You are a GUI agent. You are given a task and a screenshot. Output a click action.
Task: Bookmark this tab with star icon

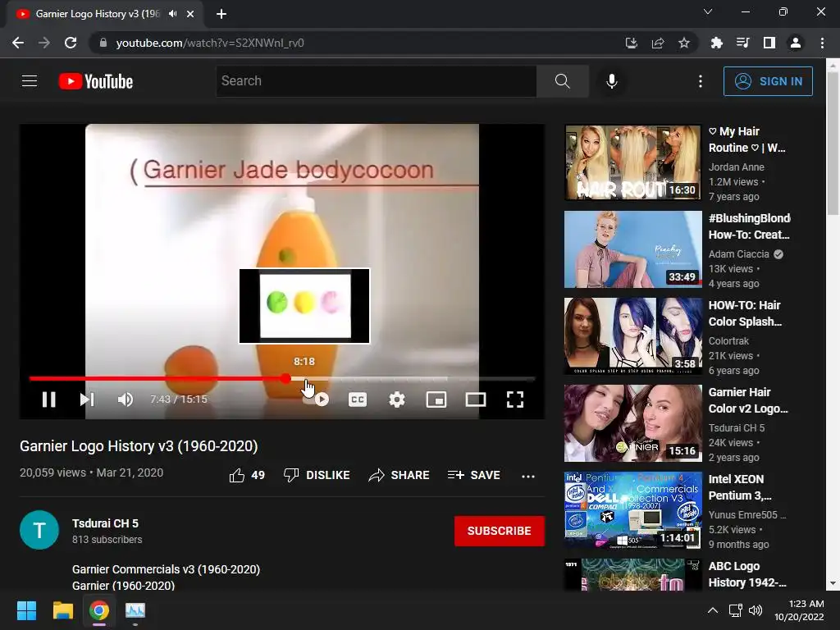coord(684,43)
